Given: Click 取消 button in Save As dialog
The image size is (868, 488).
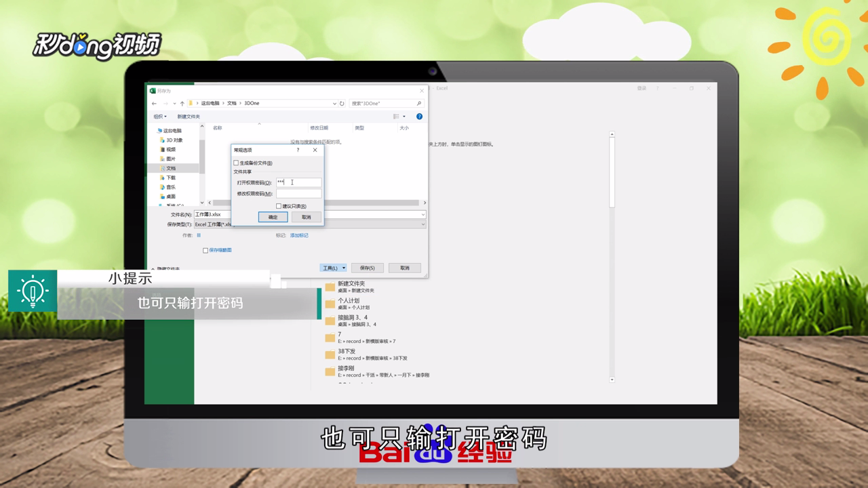Looking at the screenshot, I should (x=405, y=268).
